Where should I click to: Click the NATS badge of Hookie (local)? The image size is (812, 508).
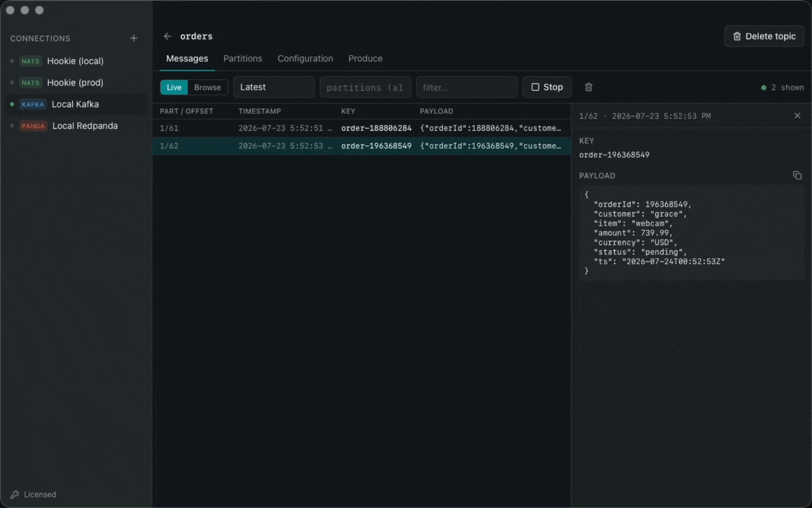click(31, 61)
